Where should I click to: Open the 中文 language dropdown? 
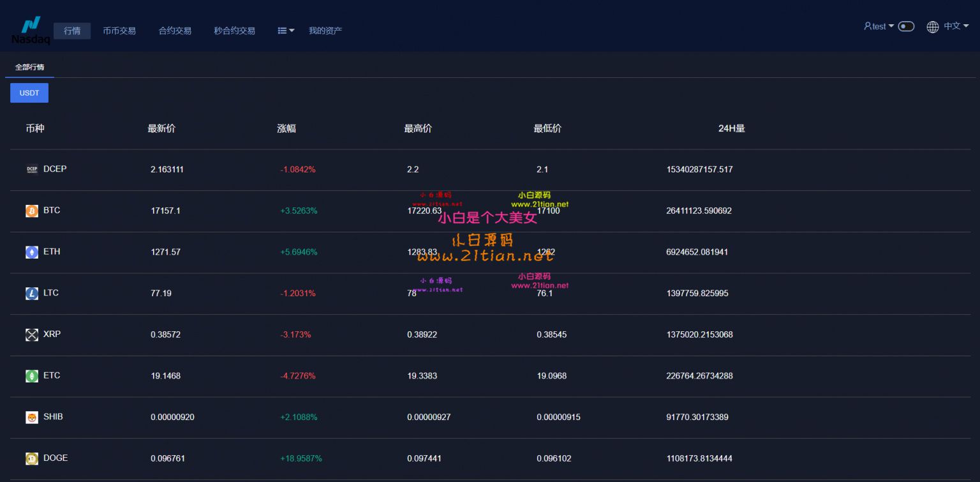pyautogui.click(x=956, y=26)
